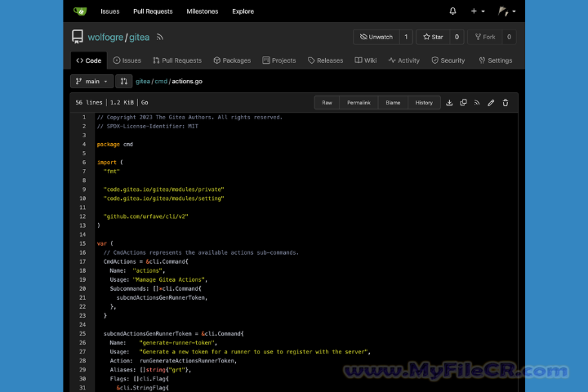Click the Gitea logo in header
The height and width of the screenshot is (392, 588).
pos(80,11)
